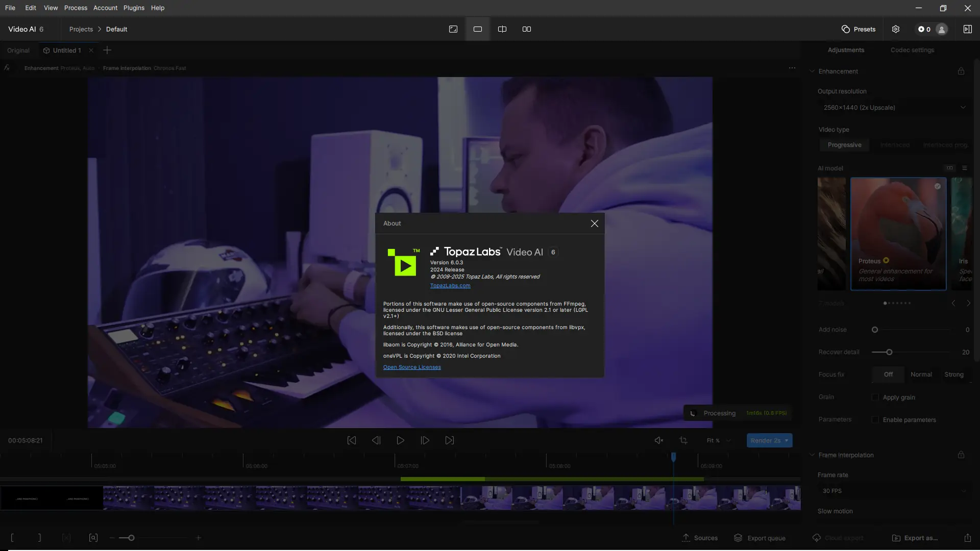Switch to split view layout

point(502,29)
